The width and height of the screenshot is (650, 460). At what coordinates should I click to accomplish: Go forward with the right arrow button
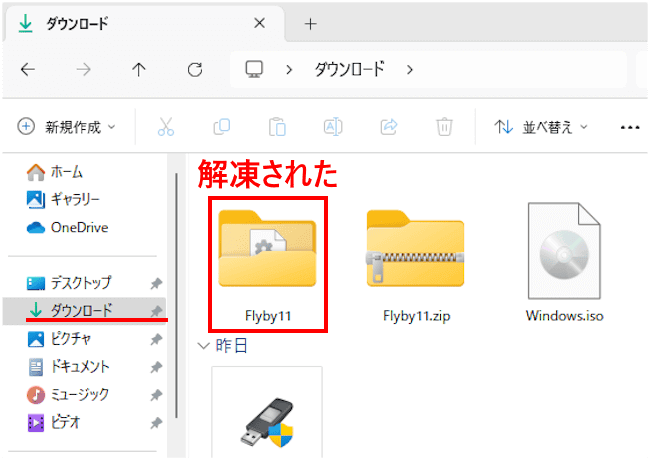83,70
